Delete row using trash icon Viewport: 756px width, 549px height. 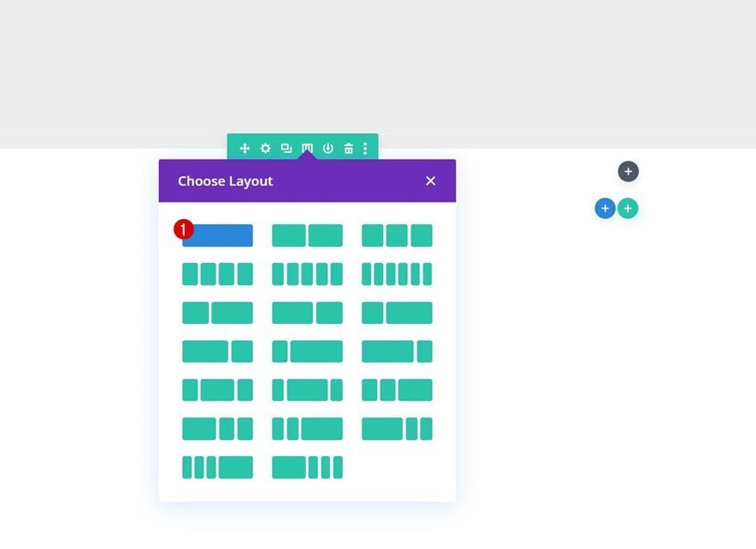pyautogui.click(x=348, y=149)
